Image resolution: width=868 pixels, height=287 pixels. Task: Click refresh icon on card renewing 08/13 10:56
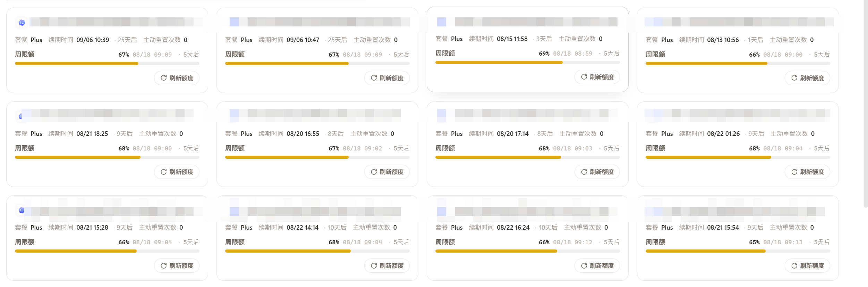[794, 78]
